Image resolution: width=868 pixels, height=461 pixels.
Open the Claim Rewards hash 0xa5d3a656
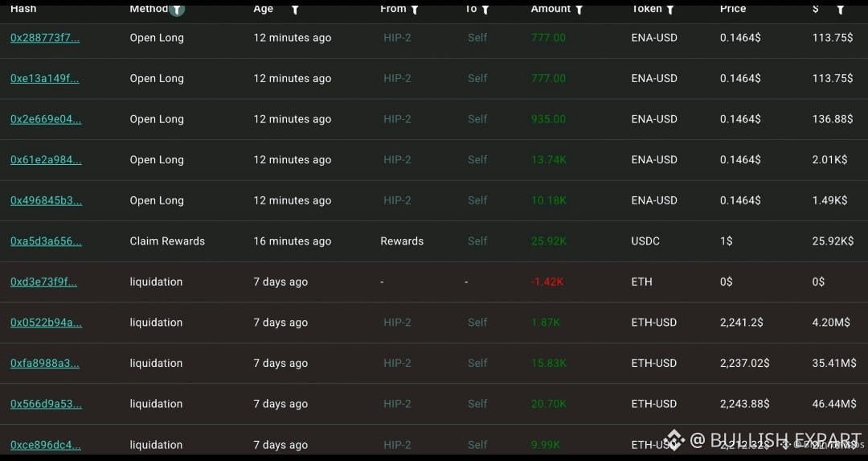click(x=46, y=241)
